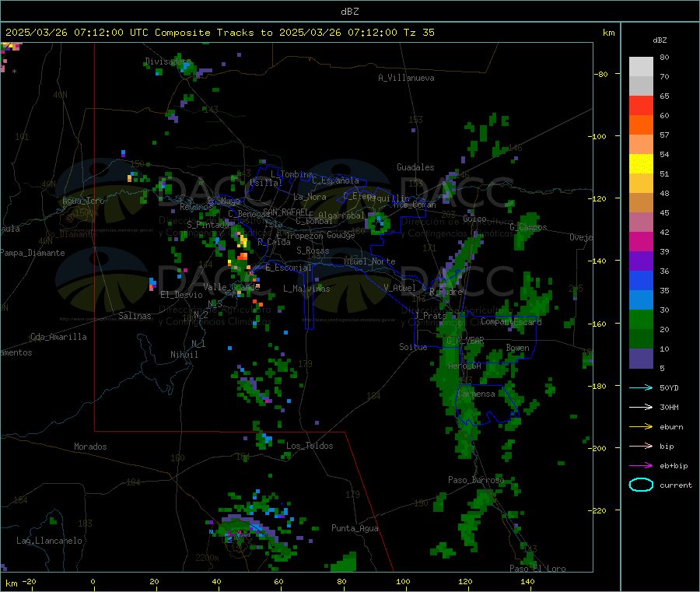
Task: Select the yellow 51 dBZ color swatch
Action: coord(641,164)
